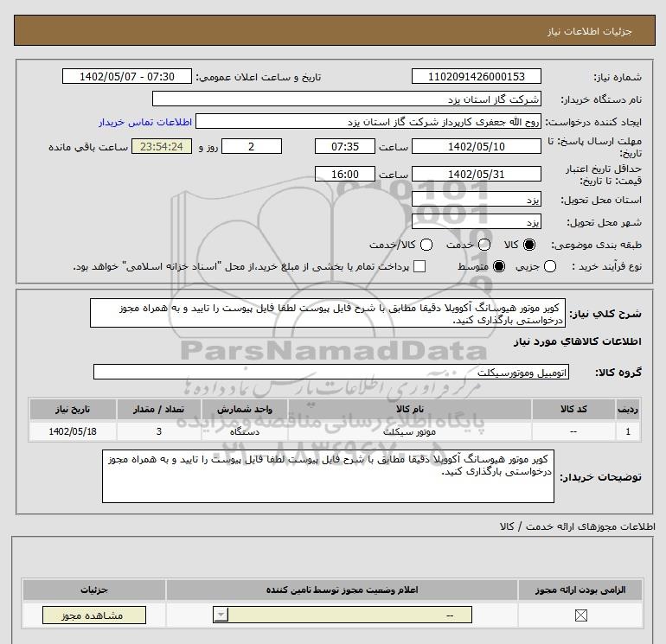This screenshot has height=644, width=666.
Task: Click the buyer notes text area
Action: (x=328, y=476)
